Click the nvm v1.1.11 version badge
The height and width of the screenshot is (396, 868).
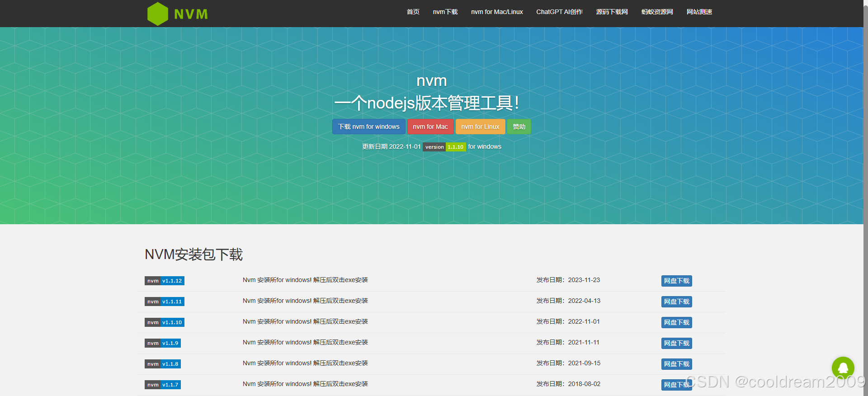(x=165, y=302)
